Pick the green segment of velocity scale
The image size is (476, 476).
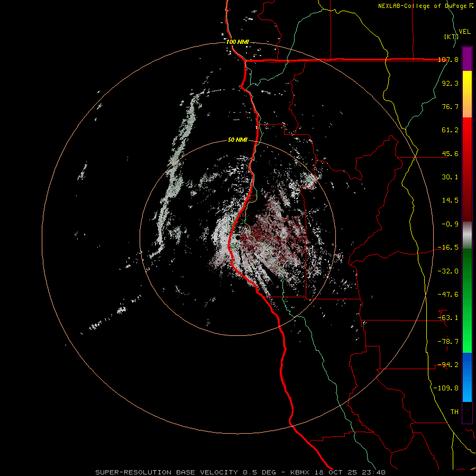pyautogui.click(x=467, y=300)
